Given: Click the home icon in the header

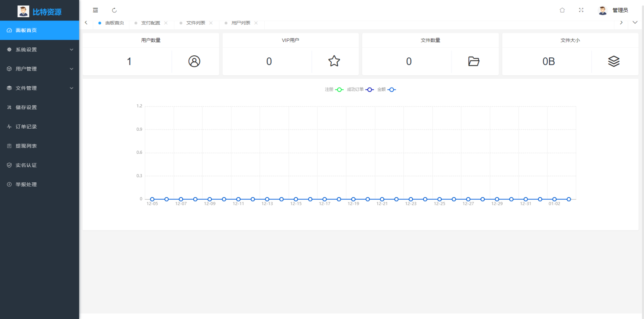Looking at the screenshot, I should (562, 10).
